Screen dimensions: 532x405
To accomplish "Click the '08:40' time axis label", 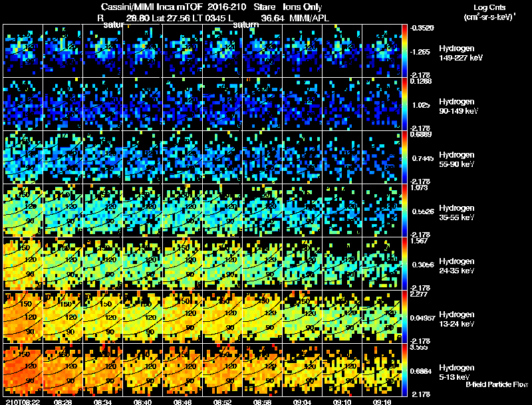I will pos(142,402).
